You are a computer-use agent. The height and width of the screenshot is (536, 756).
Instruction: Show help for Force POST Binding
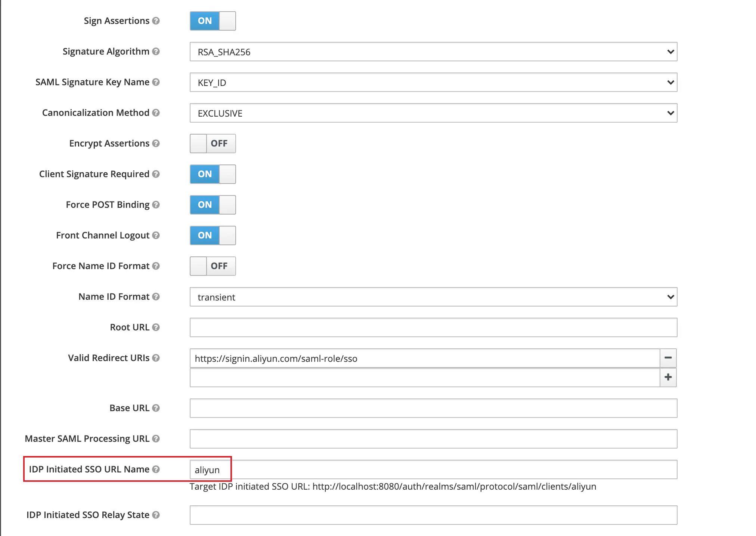click(157, 205)
